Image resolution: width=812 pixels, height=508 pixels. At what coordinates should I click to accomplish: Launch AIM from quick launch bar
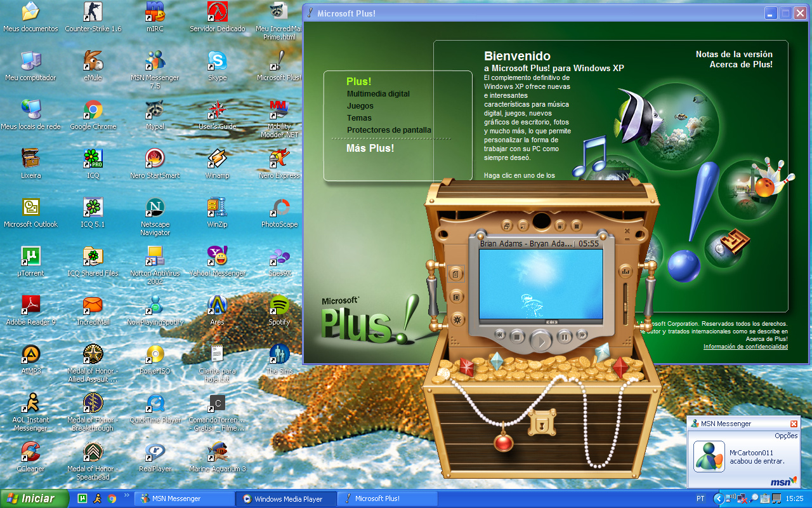(97, 499)
